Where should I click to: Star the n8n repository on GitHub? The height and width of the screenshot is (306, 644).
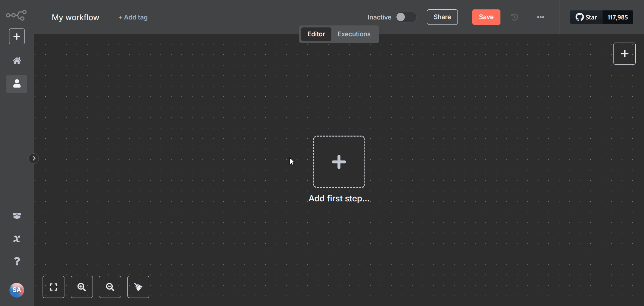[586, 17]
